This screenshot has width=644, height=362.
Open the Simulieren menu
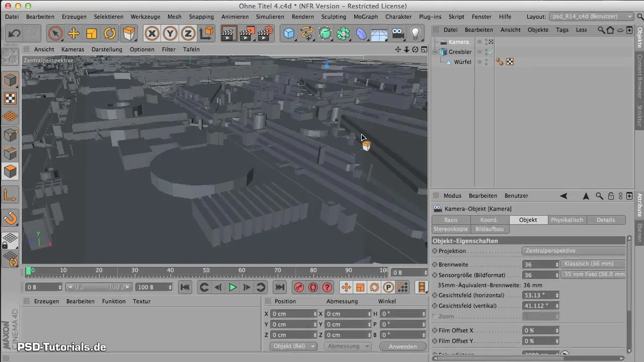[x=270, y=17]
